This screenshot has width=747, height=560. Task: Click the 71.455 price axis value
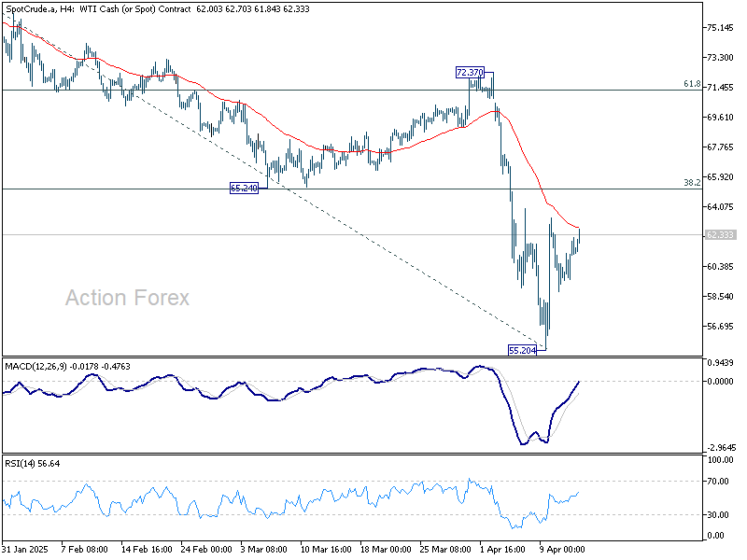pos(720,87)
